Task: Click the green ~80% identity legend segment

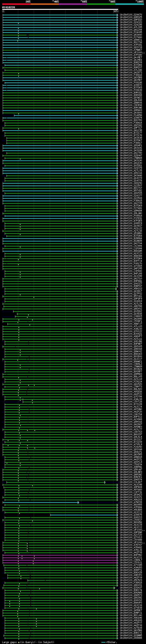Action: 101,4
